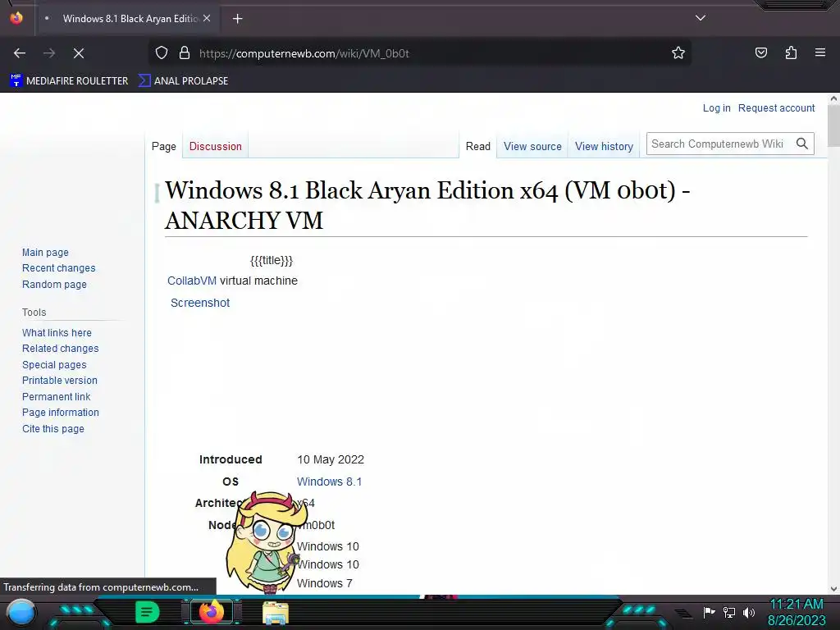
Task: Open the extensions puzzle icon
Action: point(791,53)
